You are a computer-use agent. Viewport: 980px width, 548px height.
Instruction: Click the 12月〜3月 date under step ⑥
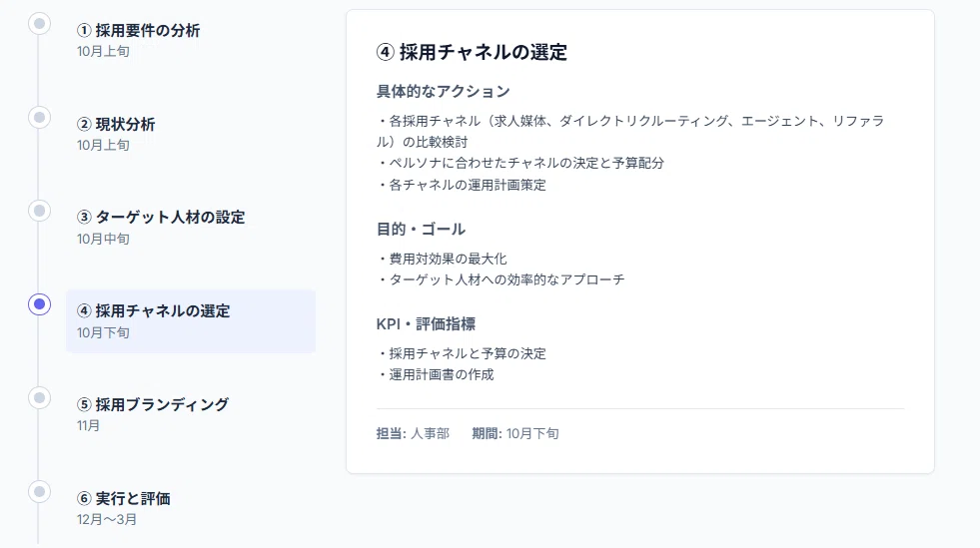click(107, 519)
